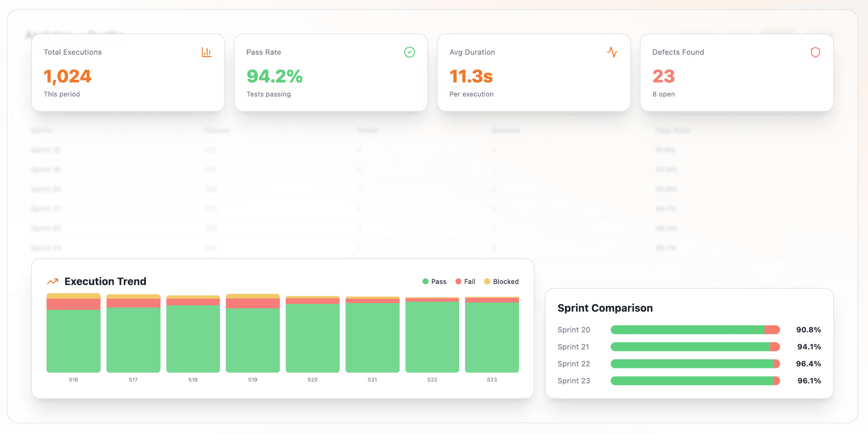
Task: Click the 1,024 Total Executions figure
Action: click(67, 76)
